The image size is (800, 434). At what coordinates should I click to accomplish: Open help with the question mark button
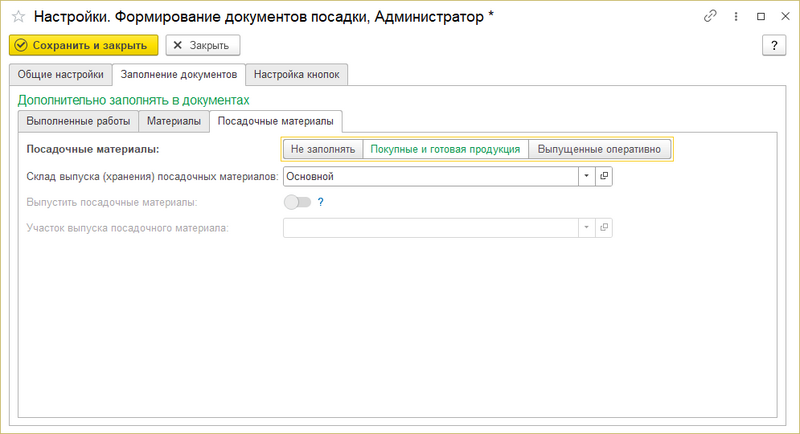(774, 45)
